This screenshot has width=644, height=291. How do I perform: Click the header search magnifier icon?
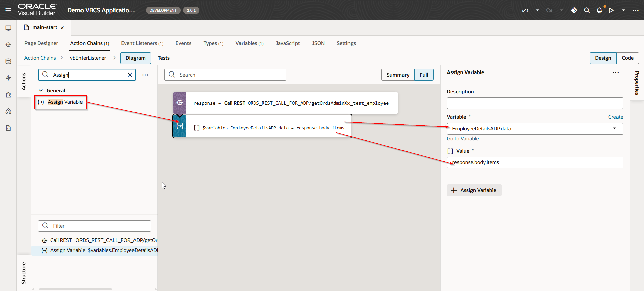(x=587, y=10)
